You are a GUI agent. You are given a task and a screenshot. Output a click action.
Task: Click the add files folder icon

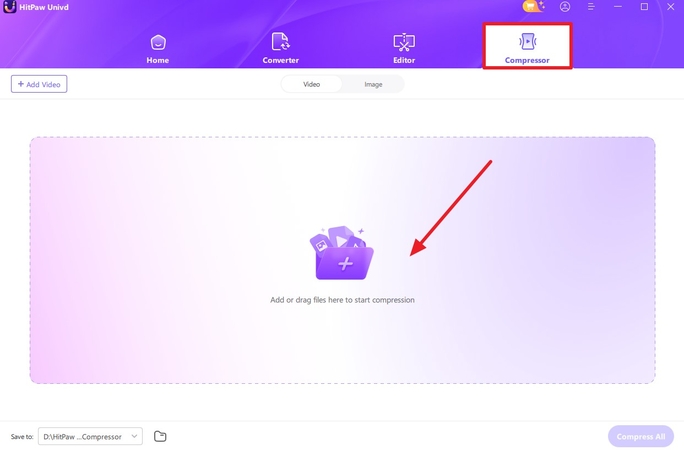click(342, 253)
